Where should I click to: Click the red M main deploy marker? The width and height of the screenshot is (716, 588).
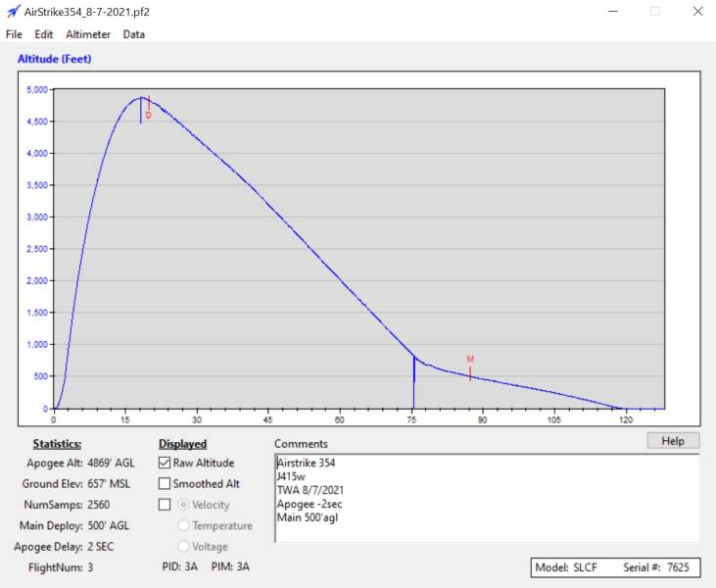point(470,360)
